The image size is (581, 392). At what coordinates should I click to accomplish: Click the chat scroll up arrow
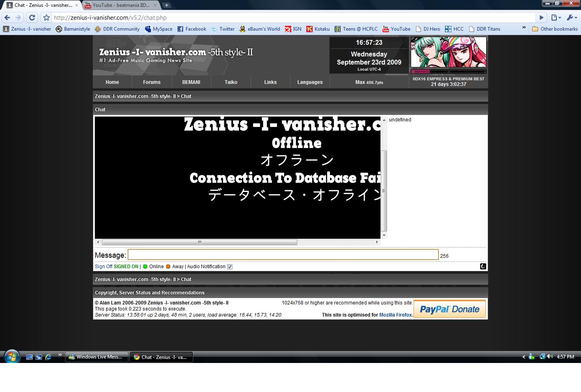click(384, 120)
